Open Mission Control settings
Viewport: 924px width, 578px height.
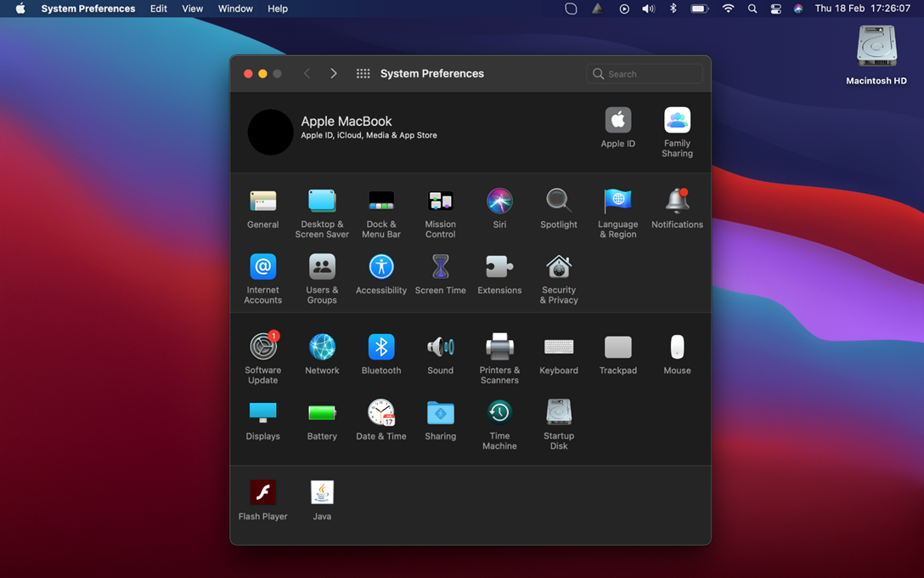point(440,201)
